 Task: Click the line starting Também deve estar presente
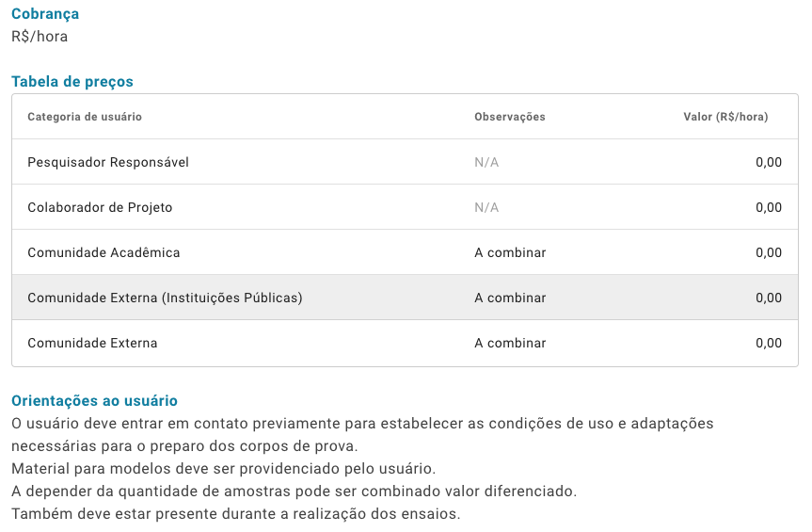pyautogui.click(x=235, y=513)
